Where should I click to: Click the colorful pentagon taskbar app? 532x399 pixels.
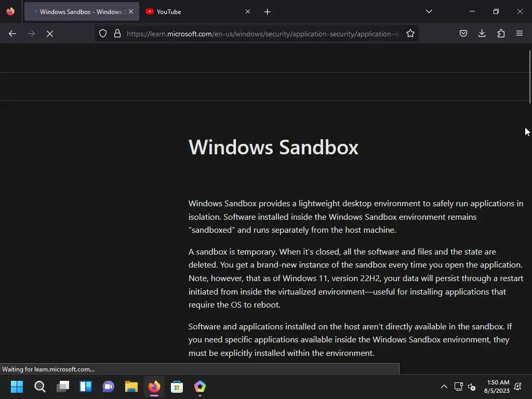(200, 387)
